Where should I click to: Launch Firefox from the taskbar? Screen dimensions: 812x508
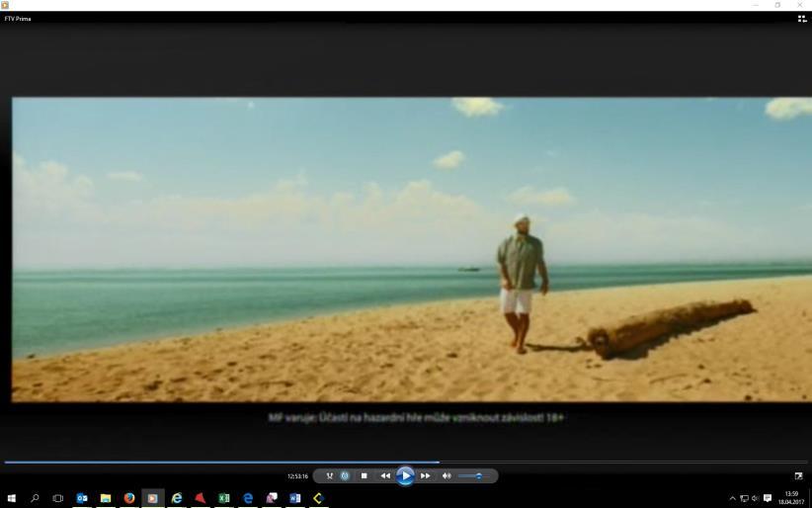coord(129,498)
